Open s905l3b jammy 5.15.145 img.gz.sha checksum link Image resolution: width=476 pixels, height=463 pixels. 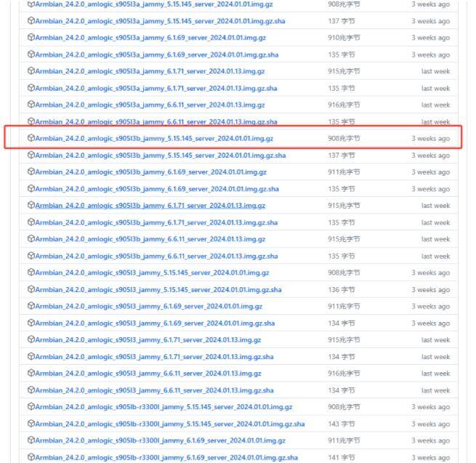160,155
